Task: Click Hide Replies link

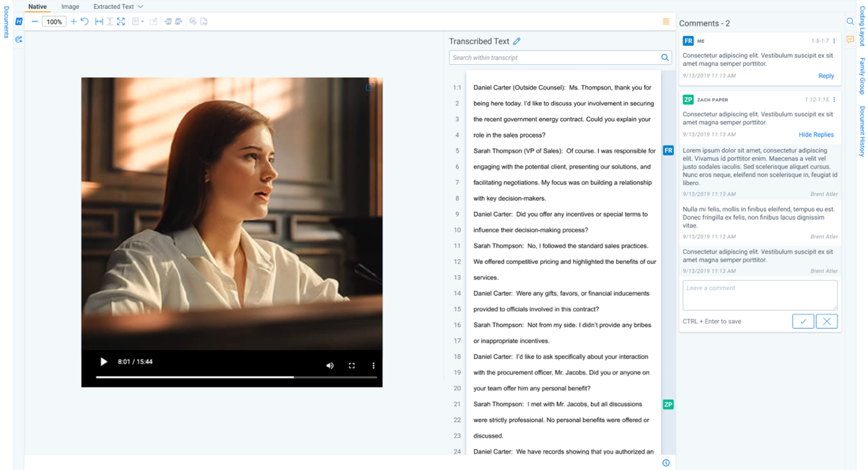Action: pyautogui.click(x=816, y=134)
